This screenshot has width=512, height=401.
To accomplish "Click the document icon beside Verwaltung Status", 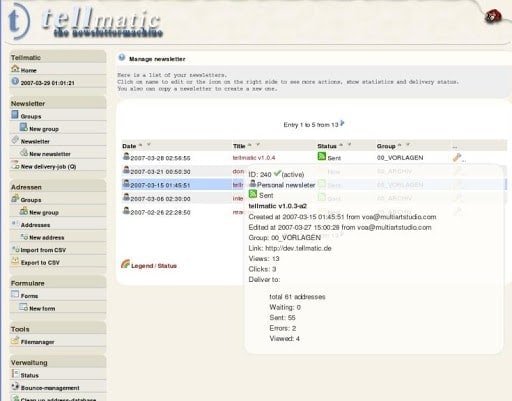I will point(15,373).
